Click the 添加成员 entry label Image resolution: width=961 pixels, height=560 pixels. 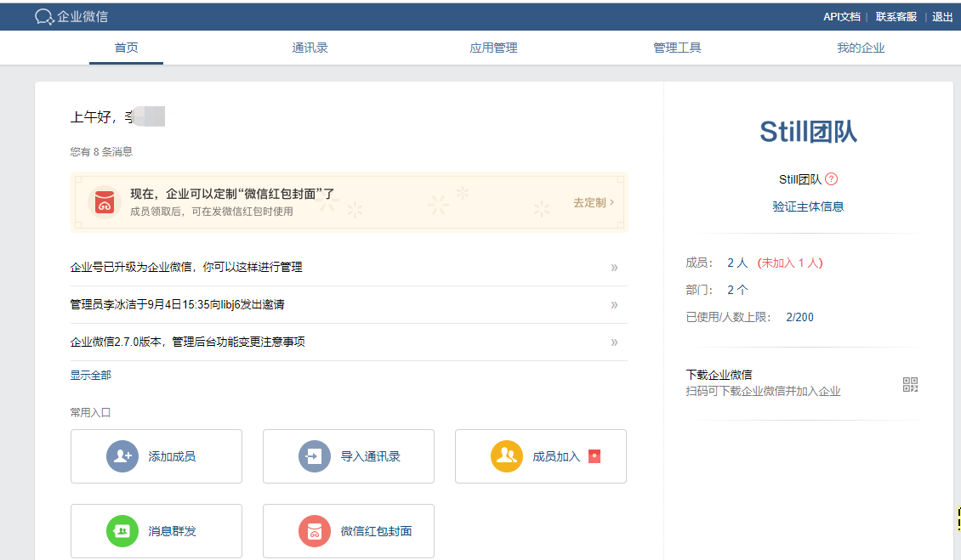[172, 456]
